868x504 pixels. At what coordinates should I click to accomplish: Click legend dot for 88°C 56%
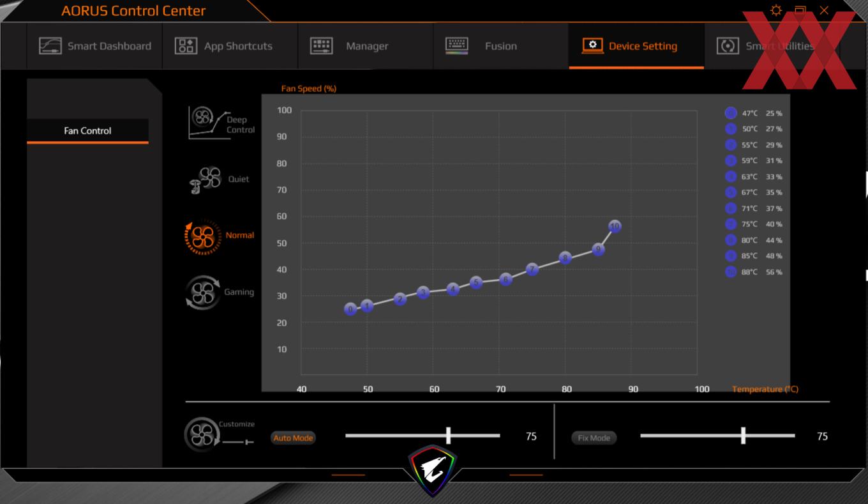[731, 272]
